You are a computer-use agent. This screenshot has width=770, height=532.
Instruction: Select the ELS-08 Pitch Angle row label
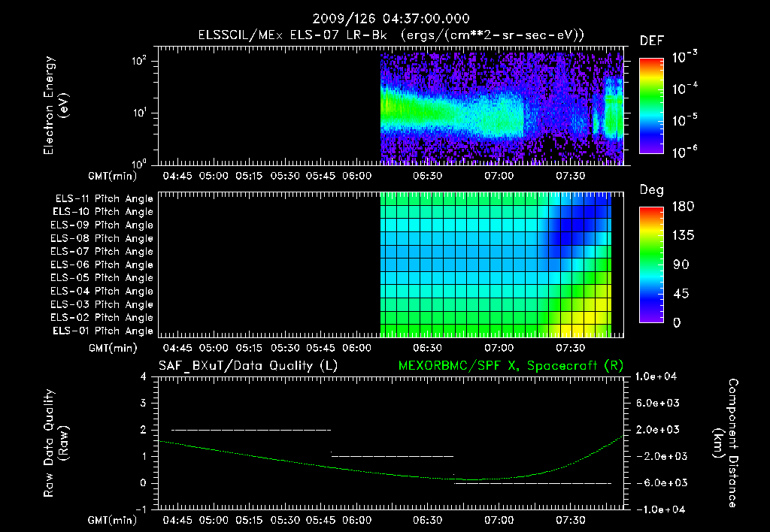(102, 238)
